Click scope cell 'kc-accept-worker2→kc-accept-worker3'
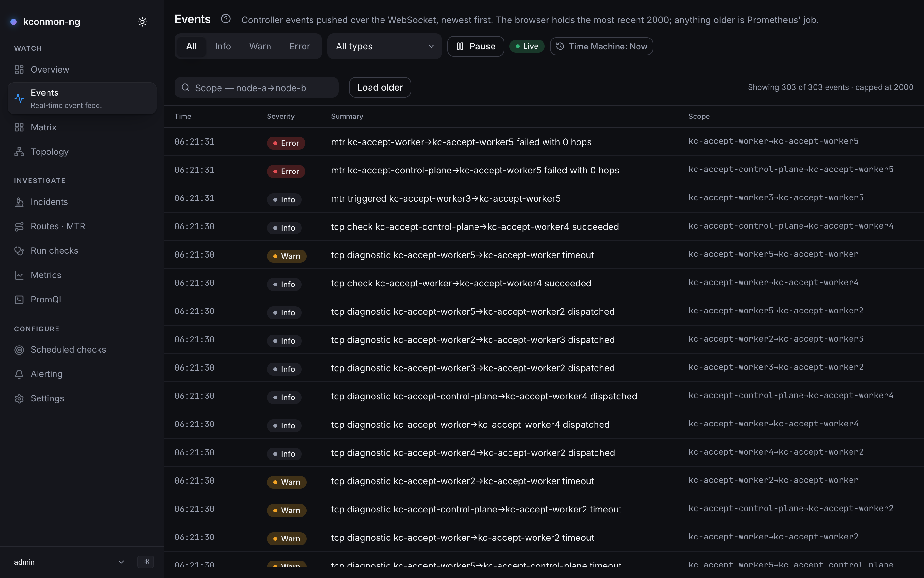 [x=775, y=339]
